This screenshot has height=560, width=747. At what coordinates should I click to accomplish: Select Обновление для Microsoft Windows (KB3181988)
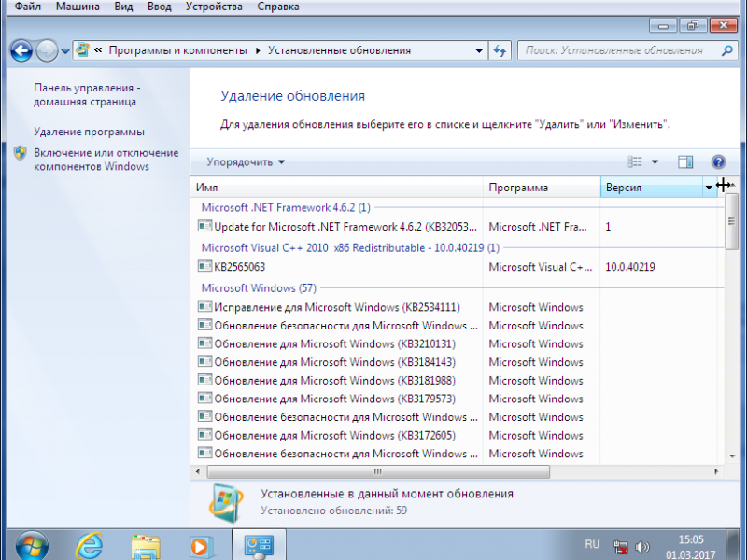tap(458, 381)
